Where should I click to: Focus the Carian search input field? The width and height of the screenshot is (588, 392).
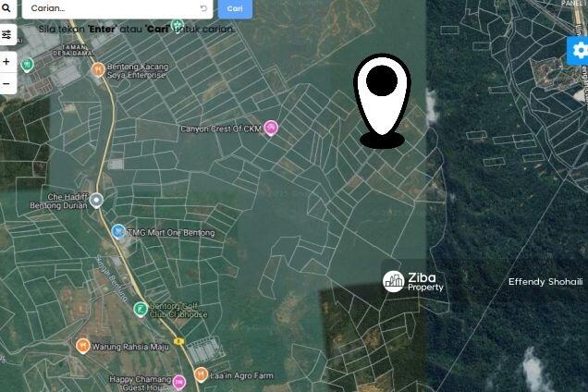(113, 8)
